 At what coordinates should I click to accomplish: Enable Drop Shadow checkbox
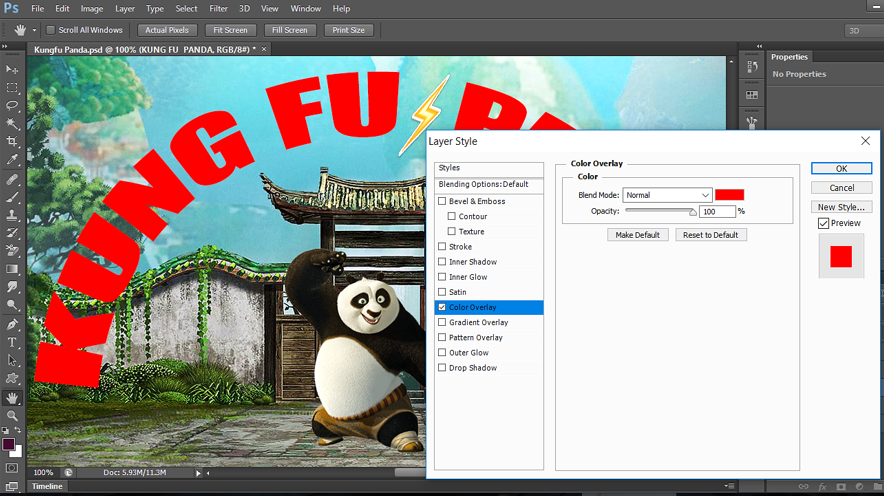click(x=442, y=368)
